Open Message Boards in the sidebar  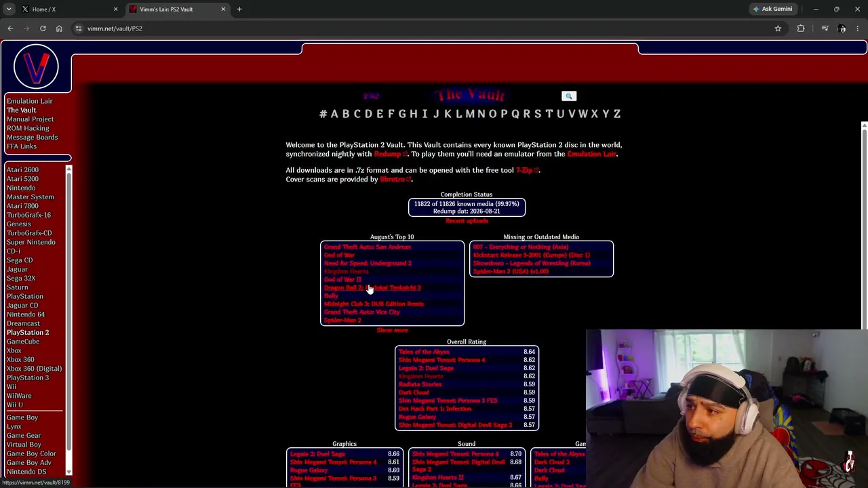coord(33,137)
